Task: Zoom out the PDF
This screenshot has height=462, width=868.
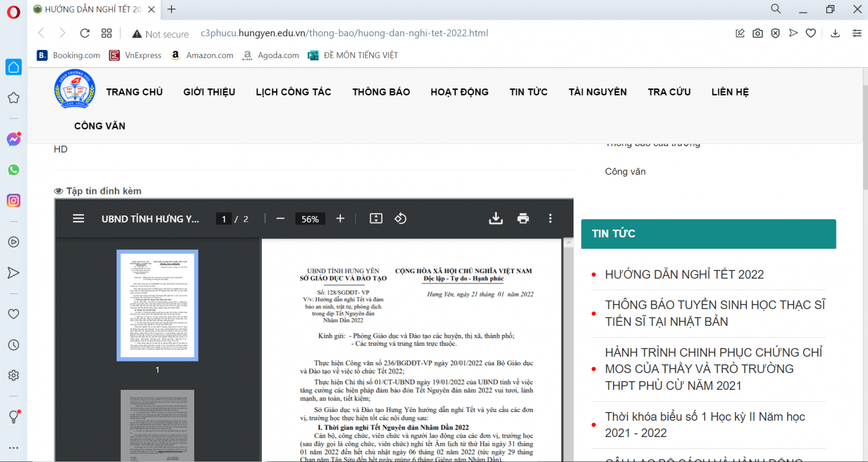Action: click(280, 218)
